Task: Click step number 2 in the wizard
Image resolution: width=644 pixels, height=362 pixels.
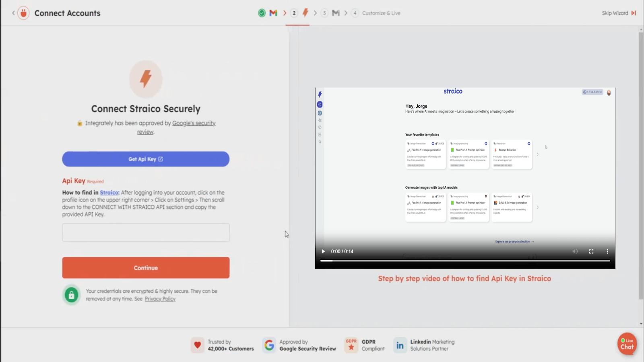Action: tap(294, 13)
